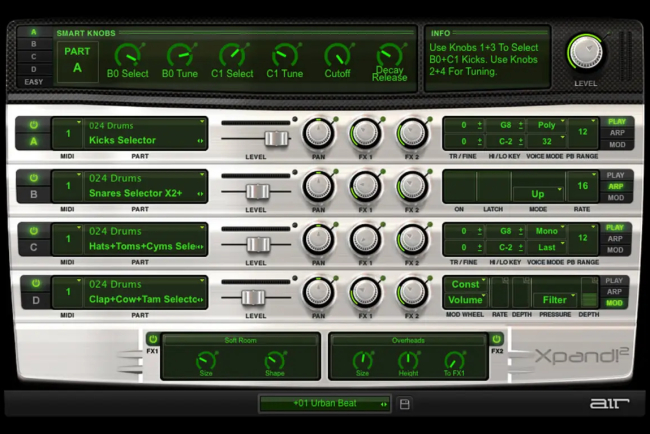Click the Cutoff smart knob
Viewport: 650px width, 434px height.
click(337, 56)
